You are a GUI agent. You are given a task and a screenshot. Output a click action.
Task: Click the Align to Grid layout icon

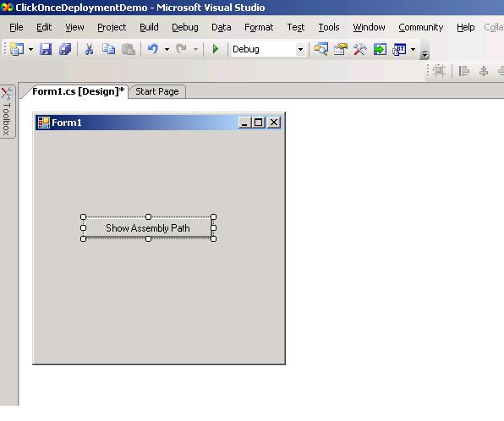(x=439, y=71)
